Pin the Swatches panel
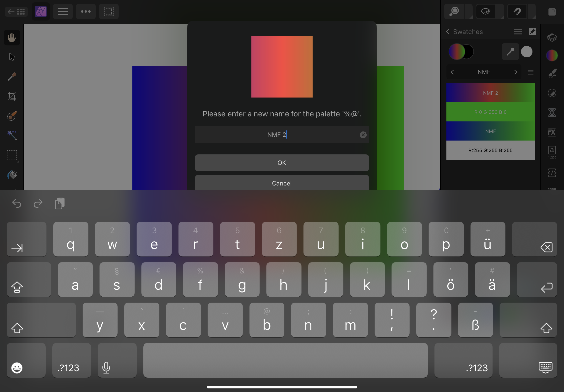This screenshot has width=564, height=392. pyautogui.click(x=532, y=32)
